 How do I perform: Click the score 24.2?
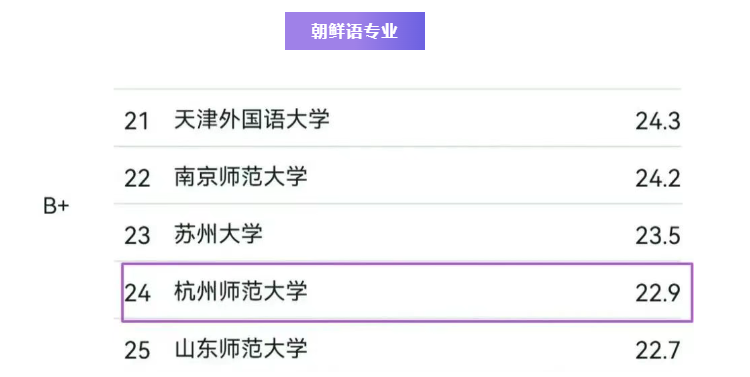click(658, 178)
